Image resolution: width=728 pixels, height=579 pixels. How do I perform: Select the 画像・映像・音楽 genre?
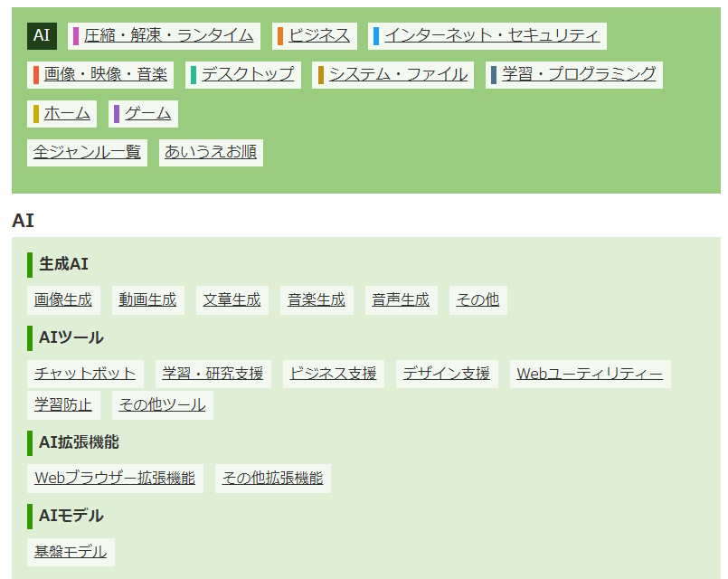pos(102,74)
